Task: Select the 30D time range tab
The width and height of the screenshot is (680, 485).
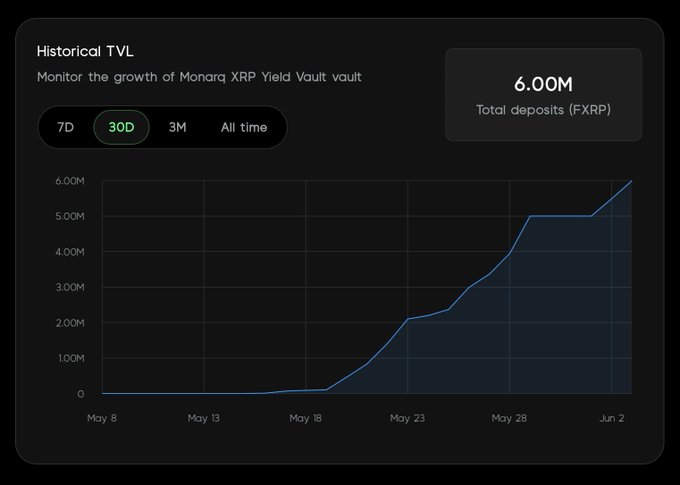Action: coord(121,127)
